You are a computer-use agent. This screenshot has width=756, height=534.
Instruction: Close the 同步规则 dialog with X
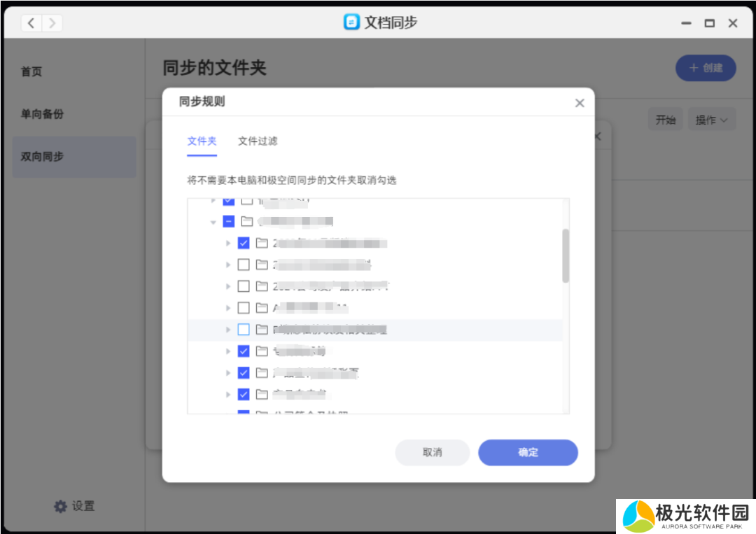580,103
